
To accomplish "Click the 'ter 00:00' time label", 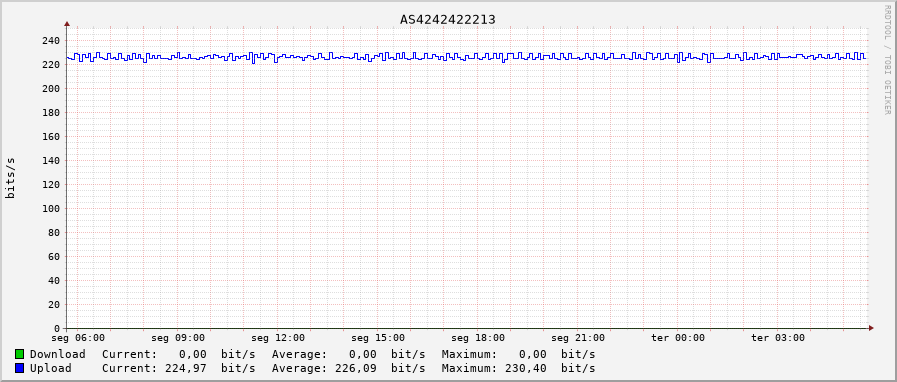I will pos(678,338).
